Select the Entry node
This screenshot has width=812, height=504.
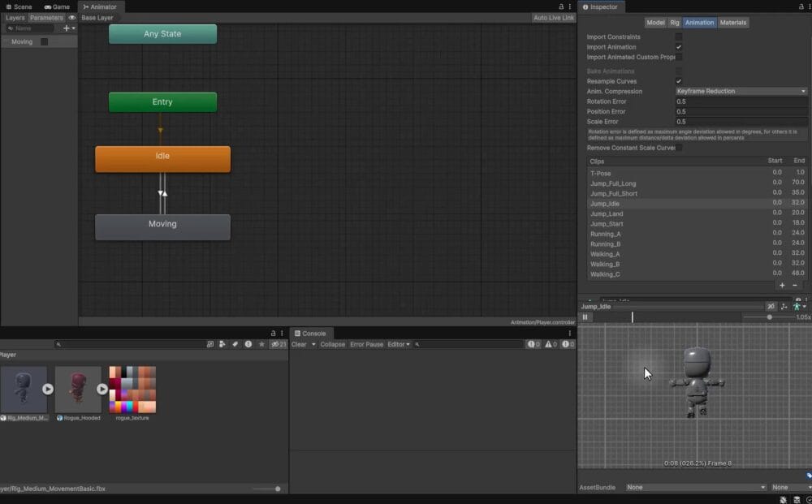point(162,102)
